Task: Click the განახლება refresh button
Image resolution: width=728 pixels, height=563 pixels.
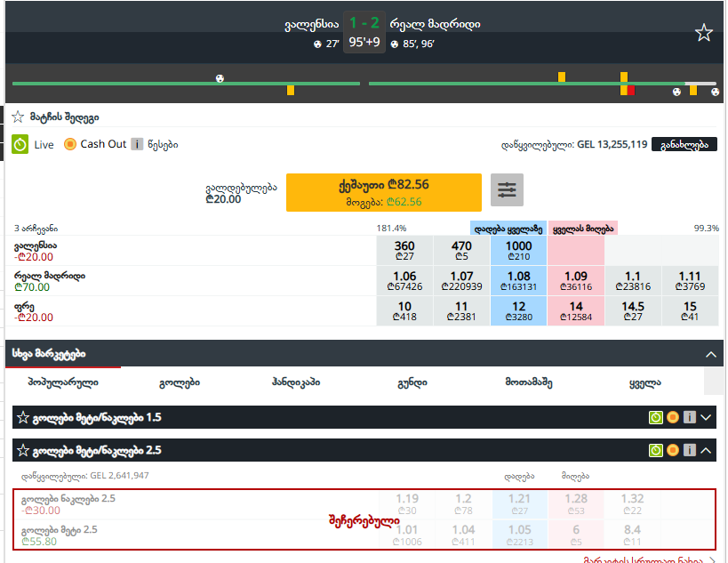Action: pos(684,144)
